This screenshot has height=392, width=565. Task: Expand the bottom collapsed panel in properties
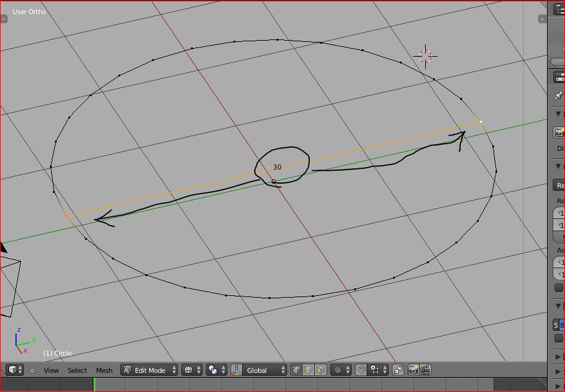pyautogui.click(x=558, y=386)
